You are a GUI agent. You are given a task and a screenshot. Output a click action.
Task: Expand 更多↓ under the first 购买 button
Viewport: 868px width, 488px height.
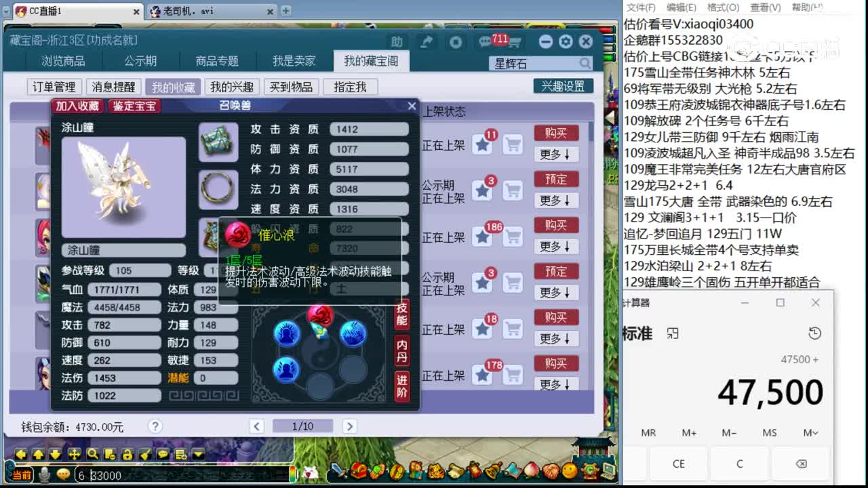coord(555,155)
